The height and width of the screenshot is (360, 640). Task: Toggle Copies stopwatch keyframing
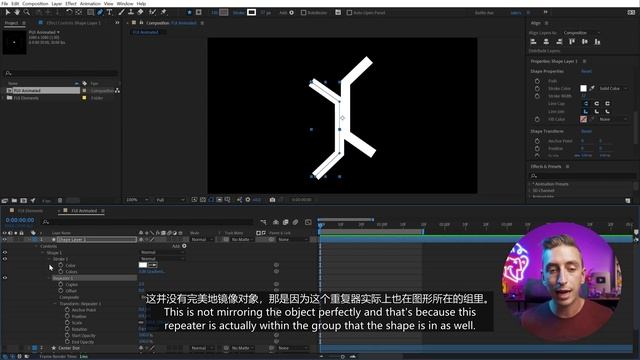[x=61, y=284]
